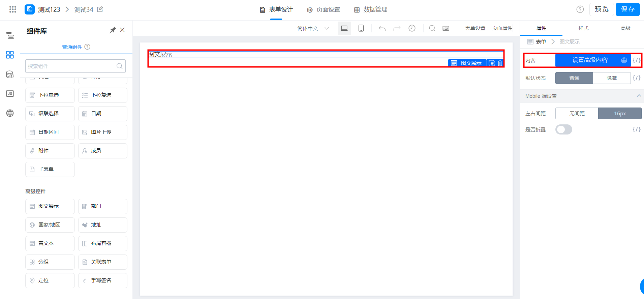Click the toolbar search icon

tap(432, 28)
